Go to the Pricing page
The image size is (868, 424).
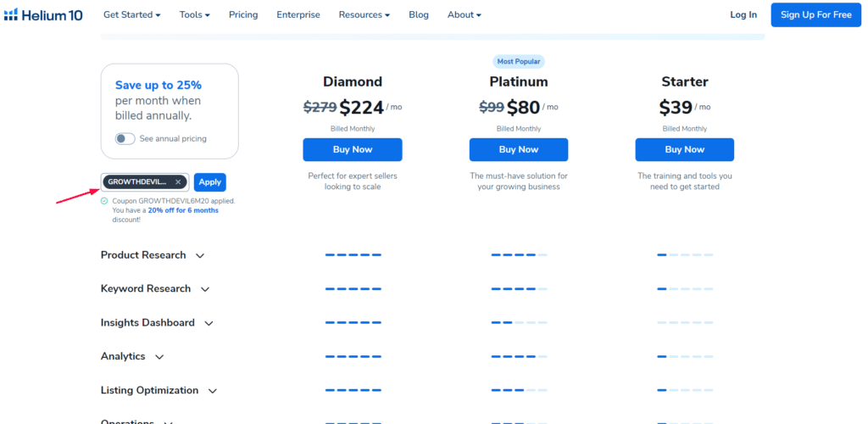243,15
